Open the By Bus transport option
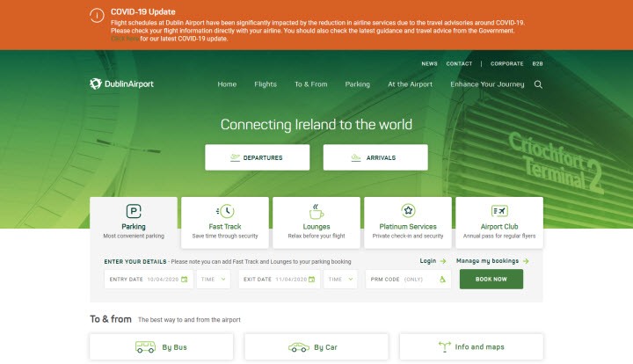The width and height of the screenshot is (633, 364). coord(162,347)
